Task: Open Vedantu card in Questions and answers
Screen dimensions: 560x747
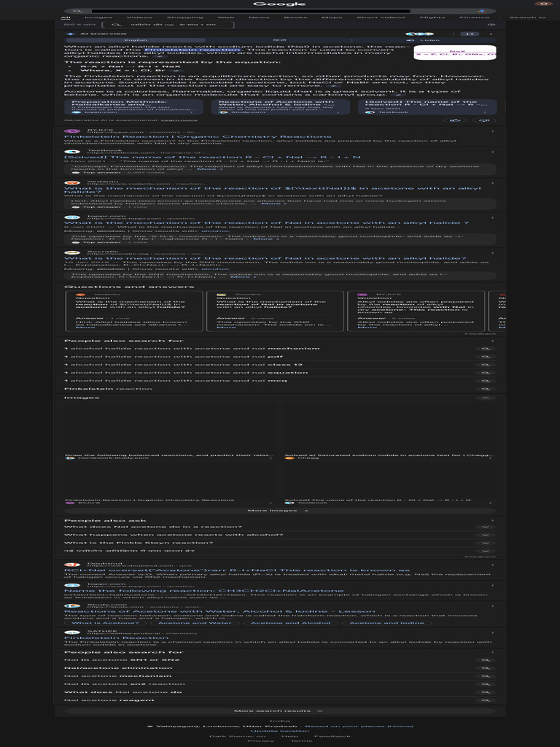Action: (x=134, y=311)
